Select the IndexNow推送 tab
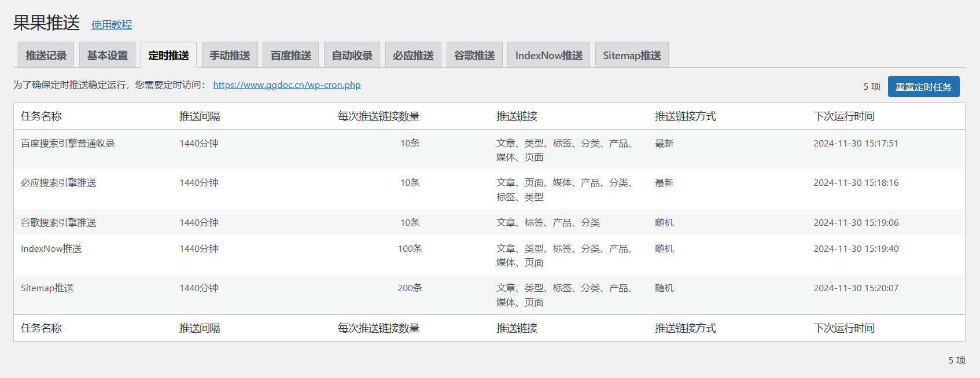This screenshot has height=378, width=980. (x=549, y=55)
